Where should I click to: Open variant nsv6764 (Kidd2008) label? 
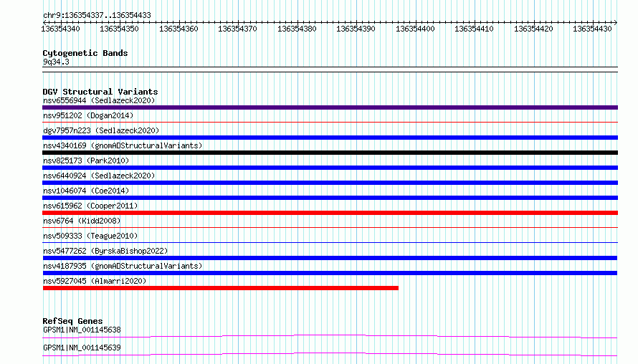[x=82, y=221]
